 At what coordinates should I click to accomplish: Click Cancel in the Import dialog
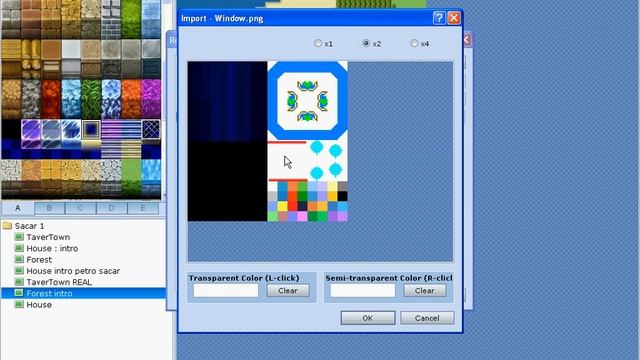coord(427,318)
